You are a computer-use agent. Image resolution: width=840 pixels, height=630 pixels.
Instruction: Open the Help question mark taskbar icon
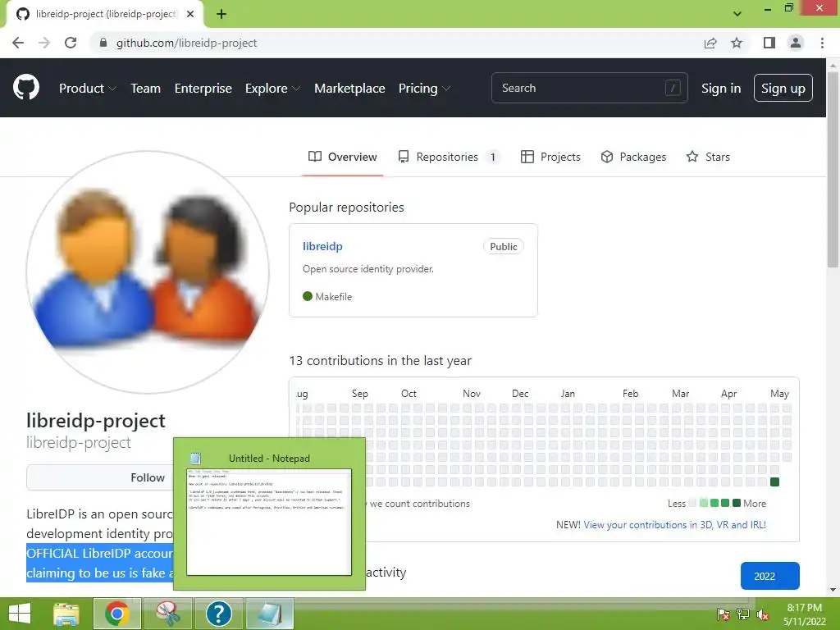pyautogui.click(x=218, y=614)
